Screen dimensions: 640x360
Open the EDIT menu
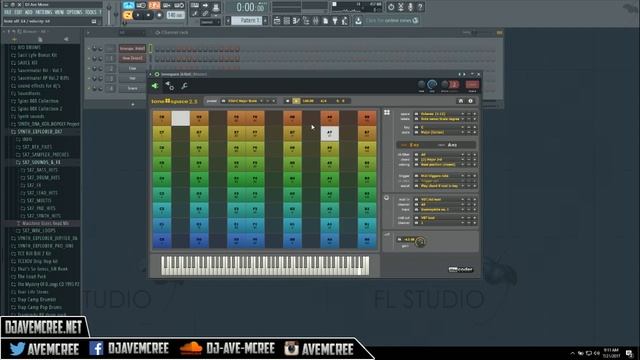point(18,13)
